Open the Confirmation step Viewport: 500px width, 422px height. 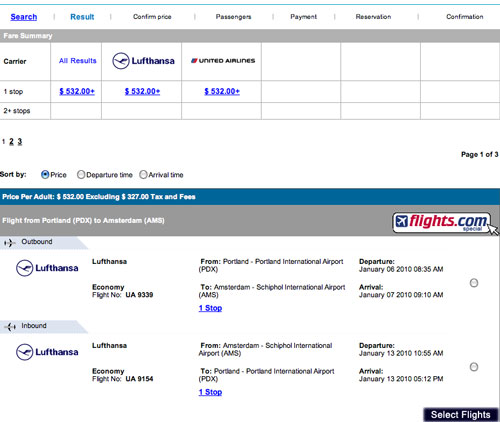tap(465, 17)
